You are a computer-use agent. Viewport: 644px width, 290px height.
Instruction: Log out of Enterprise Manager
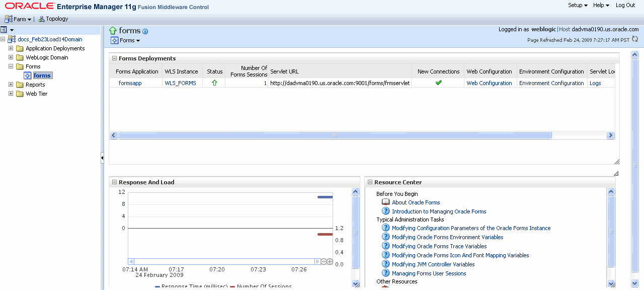(x=625, y=5)
